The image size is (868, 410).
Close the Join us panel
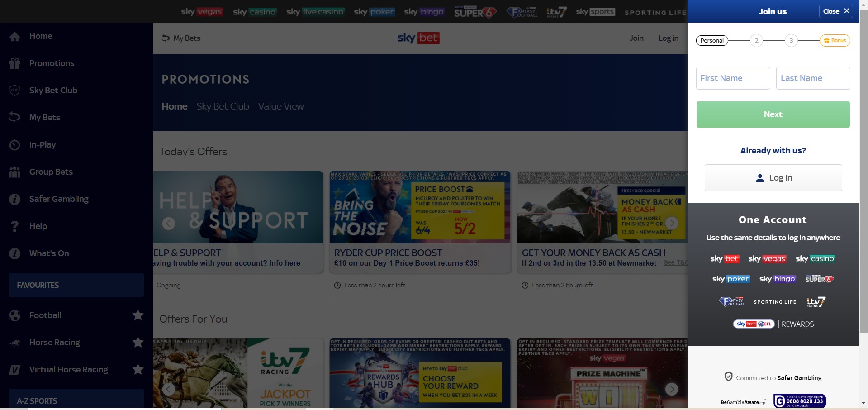(x=836, y=11)
